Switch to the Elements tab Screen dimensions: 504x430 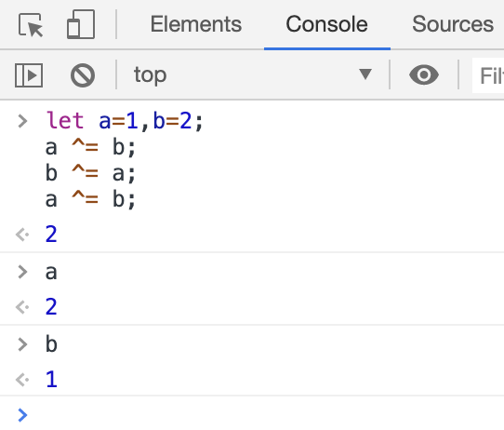[196, 24]
